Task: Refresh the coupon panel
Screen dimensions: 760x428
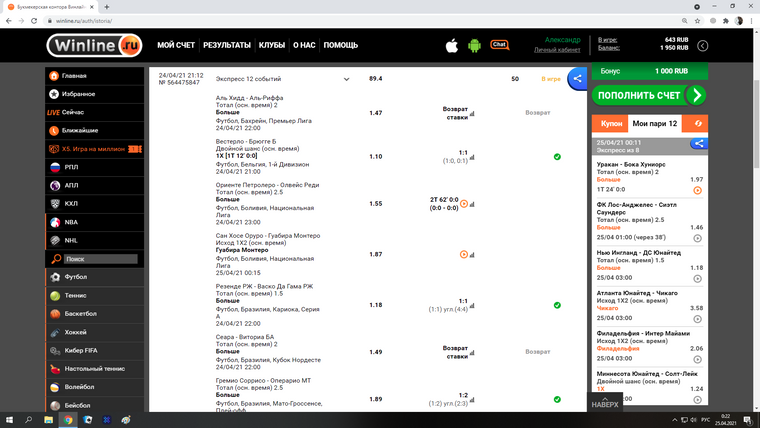Action: [x=698, y=124]
